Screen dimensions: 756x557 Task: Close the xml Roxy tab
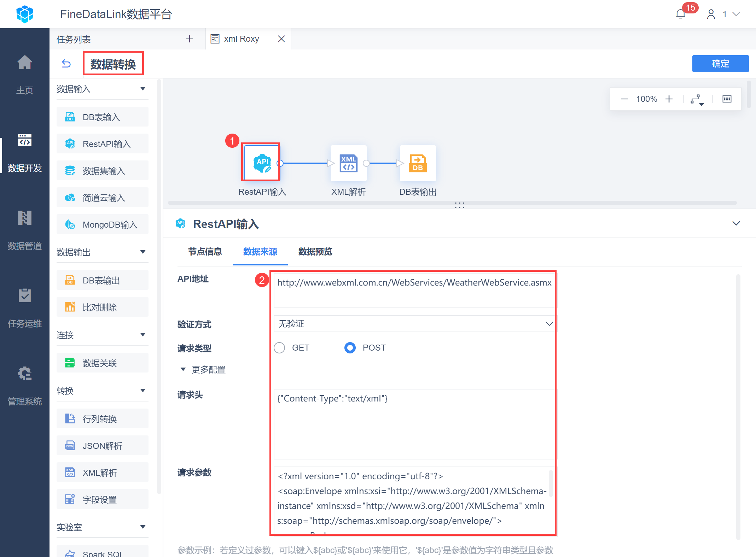(281, 39)
